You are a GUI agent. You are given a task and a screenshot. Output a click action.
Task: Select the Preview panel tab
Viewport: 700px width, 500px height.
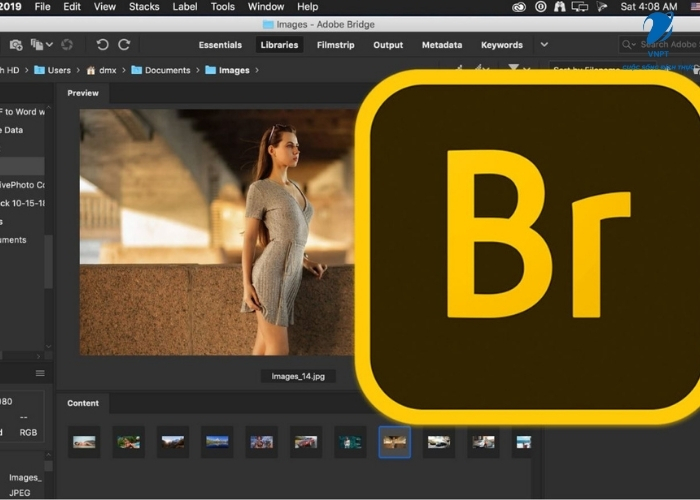83,93
